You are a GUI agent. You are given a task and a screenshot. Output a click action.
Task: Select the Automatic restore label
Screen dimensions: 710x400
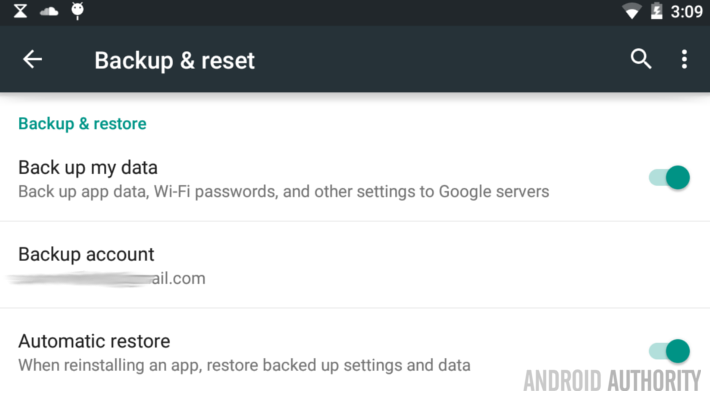(94, 341)
